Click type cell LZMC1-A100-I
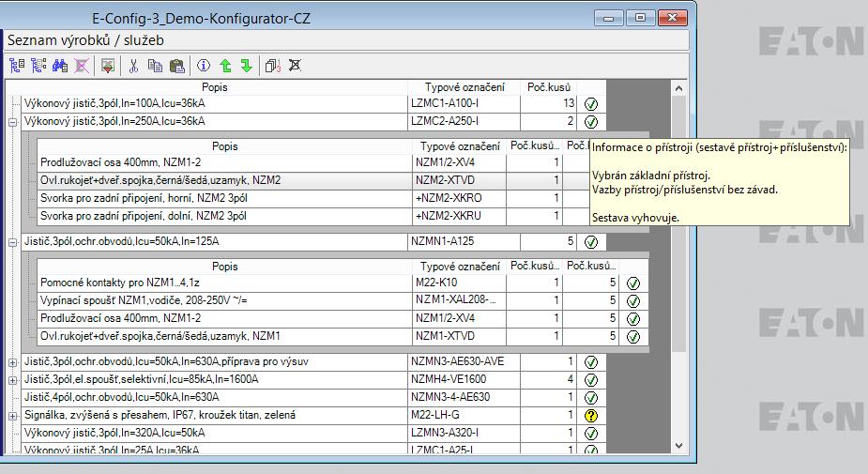The height and width of the screenshot is (474, 868). point(464,103)
